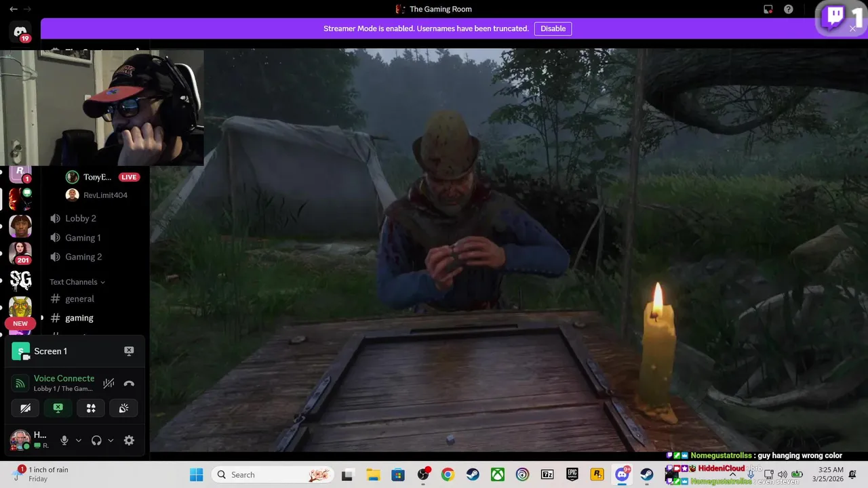The height and width of the screenshot is (488, 868).
Task: Expand microphone input options arrow
Action: (x=79, y=441)
